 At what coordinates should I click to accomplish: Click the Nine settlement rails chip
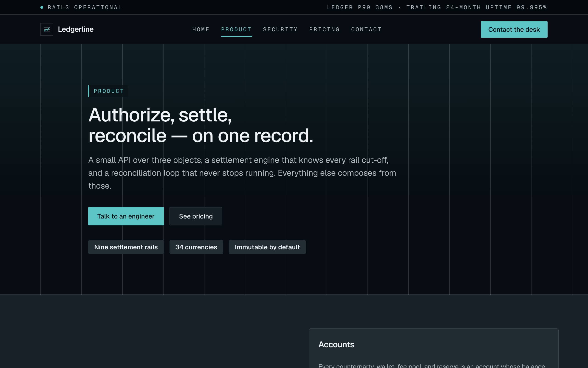pyautogui.click(x=126, y=247)
